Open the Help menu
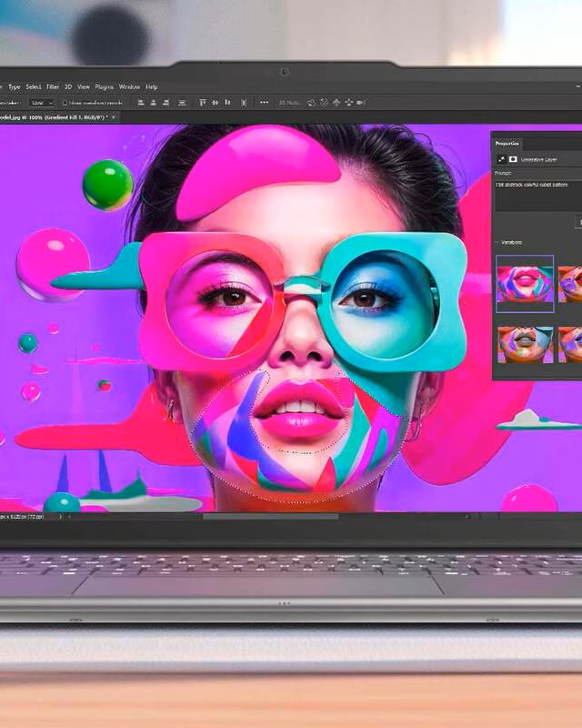Image resolution: width=582 pixels, height=728 pixels. tap(152, 86)
